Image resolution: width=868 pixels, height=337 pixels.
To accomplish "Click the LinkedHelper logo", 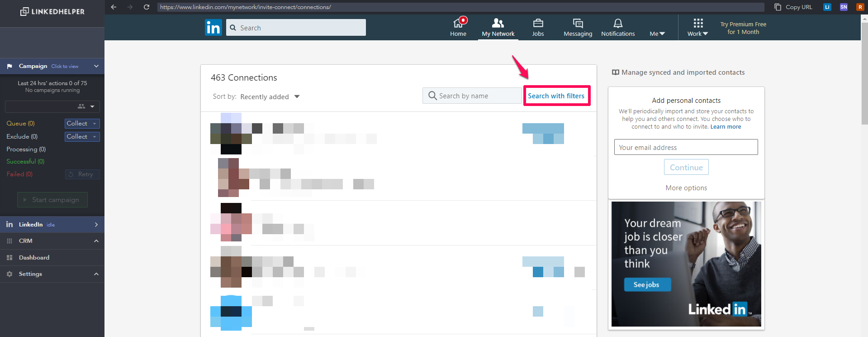I will click(x=52, y=11).
